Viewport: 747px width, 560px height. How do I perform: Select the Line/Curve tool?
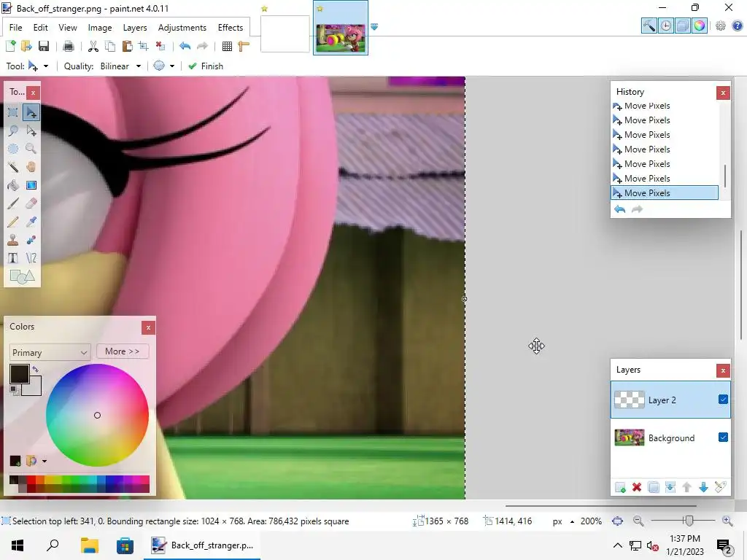pyautogui.click(x=31, y=258)
